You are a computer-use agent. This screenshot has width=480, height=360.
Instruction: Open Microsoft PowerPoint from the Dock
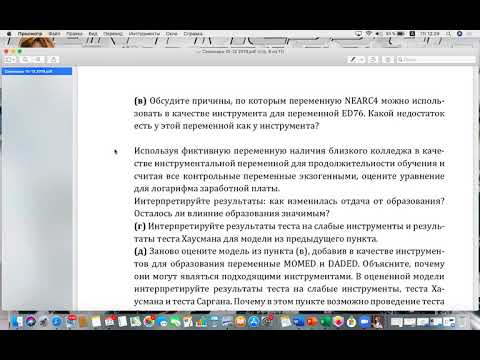coord(312,321)
